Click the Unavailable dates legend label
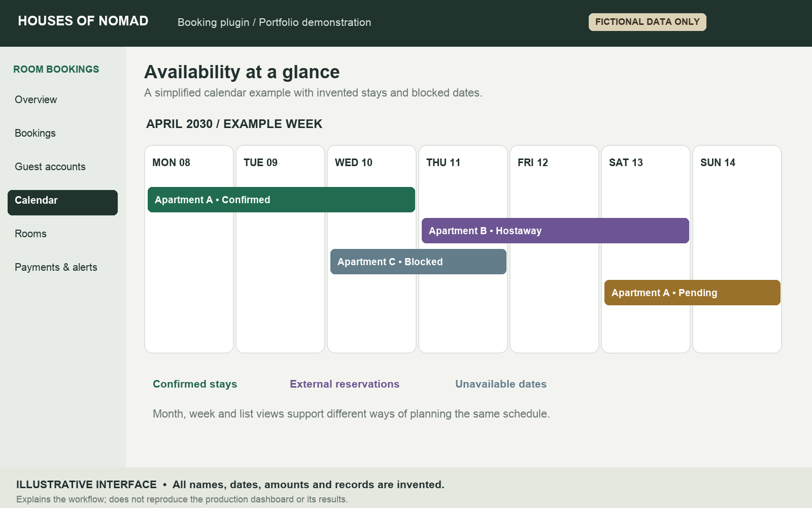Image resolution: width=812 pixels, height=508 pixels. click(x=501, y=384)
